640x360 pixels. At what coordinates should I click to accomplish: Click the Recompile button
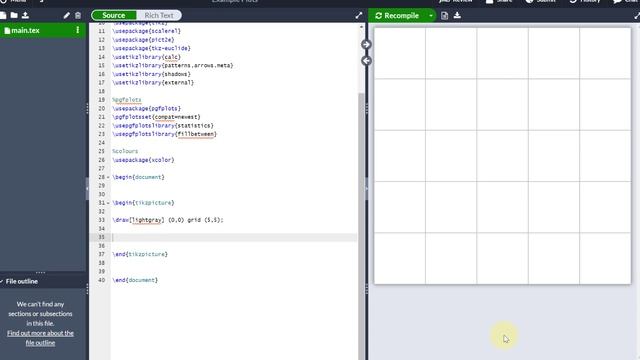coord(397,16)
